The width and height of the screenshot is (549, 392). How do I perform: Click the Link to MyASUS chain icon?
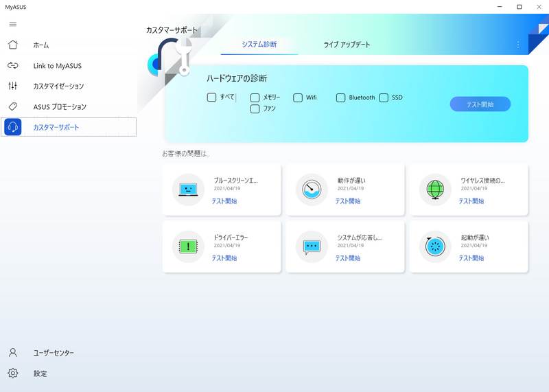tap(13, 65)
